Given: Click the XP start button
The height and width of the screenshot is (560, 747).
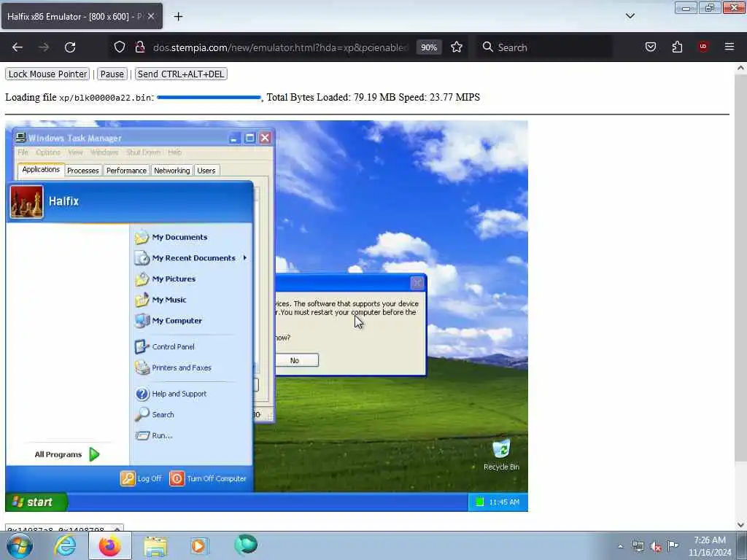Looking at the screenshot, I should [36, 502].
